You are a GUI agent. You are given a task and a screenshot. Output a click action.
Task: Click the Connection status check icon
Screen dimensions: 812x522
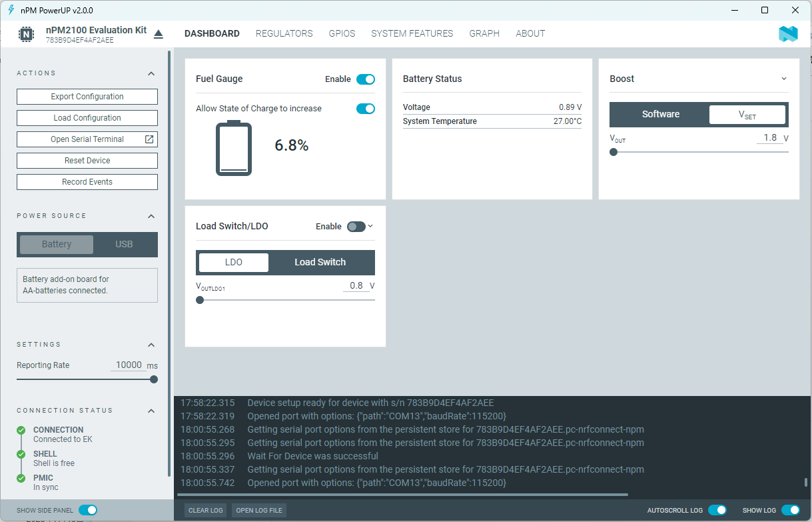point(21,431)
